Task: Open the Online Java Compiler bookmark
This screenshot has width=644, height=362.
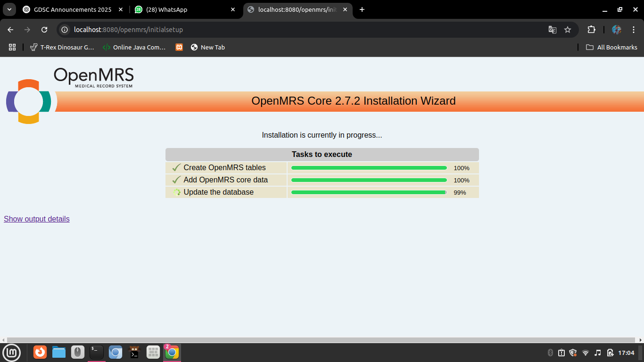Action: coord(134,47)
